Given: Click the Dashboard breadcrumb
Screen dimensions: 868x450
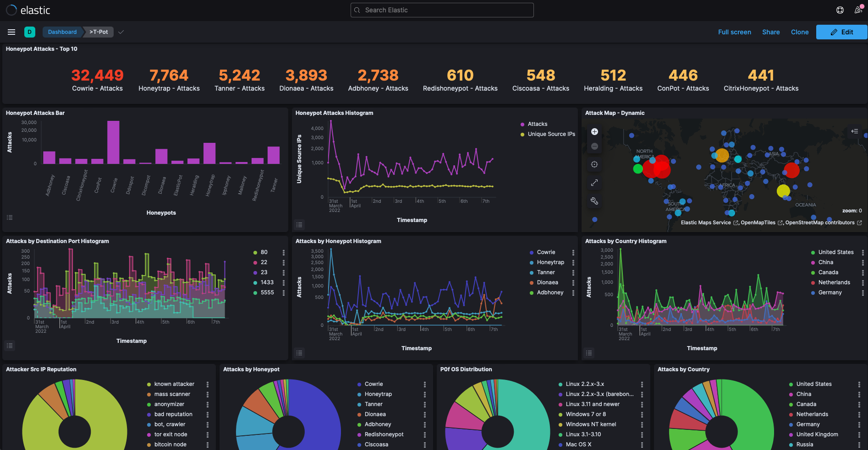Looking at the screenshot, I should [x=62, y=32].
